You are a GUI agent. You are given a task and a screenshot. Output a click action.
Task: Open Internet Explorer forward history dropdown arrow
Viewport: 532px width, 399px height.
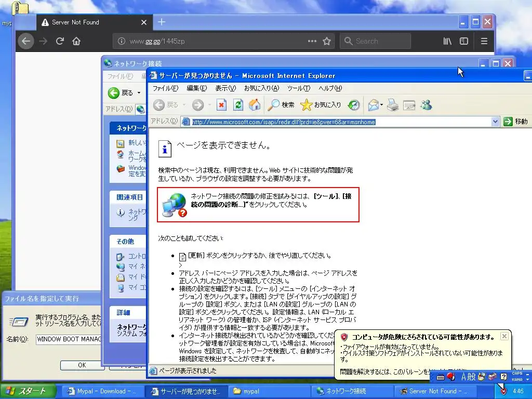209,105
